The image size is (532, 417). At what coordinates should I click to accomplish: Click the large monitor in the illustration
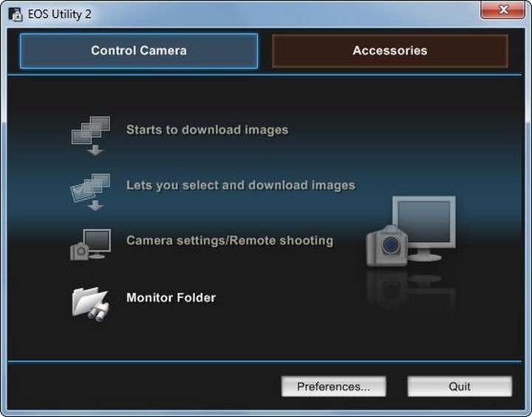click(423, 225)
